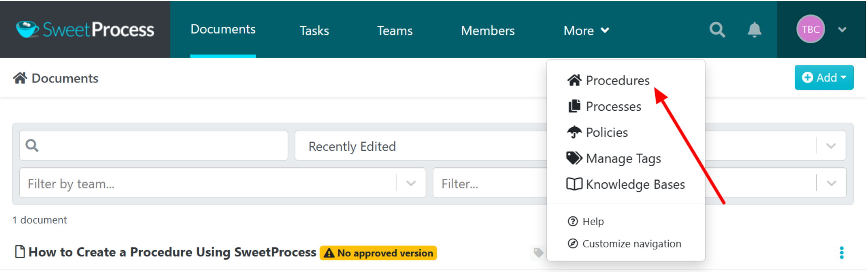Focus the document search input field

tap(153, 145)
